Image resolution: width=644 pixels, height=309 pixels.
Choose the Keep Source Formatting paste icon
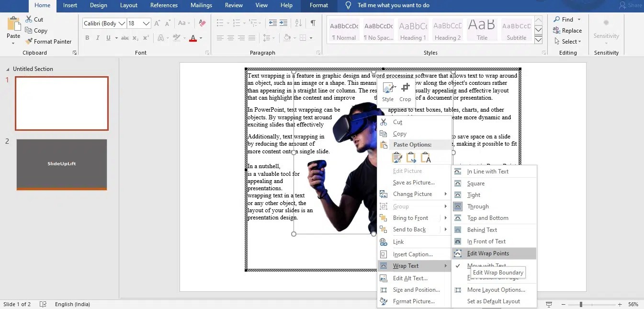click(396, 157)
